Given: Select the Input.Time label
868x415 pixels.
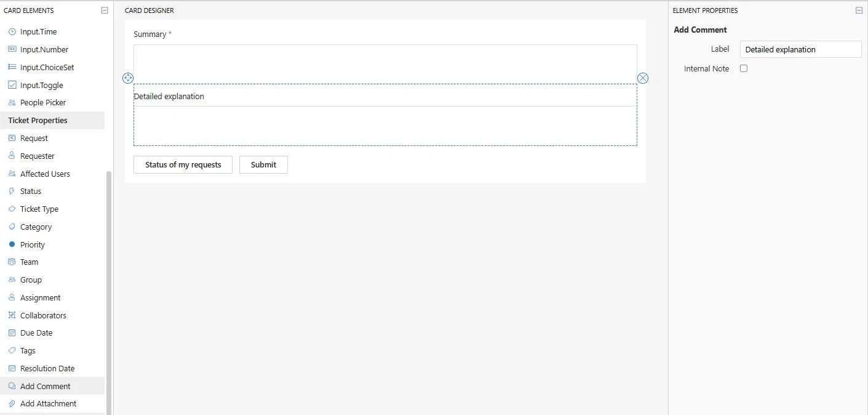Looking at the screenshot, I should coord(38,31).
